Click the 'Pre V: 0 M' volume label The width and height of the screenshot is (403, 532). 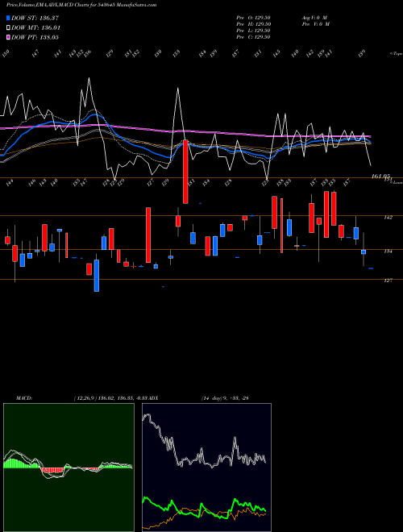tap(315, 24)
